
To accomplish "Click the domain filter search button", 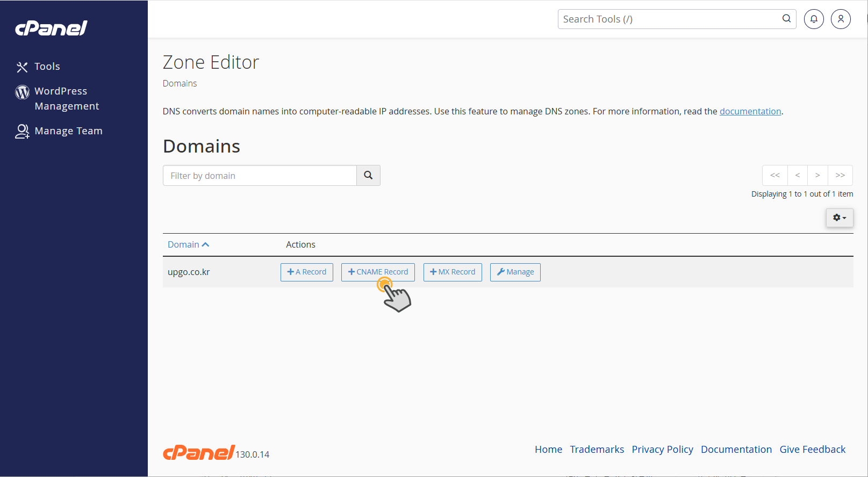I will (x=368, y=176).
